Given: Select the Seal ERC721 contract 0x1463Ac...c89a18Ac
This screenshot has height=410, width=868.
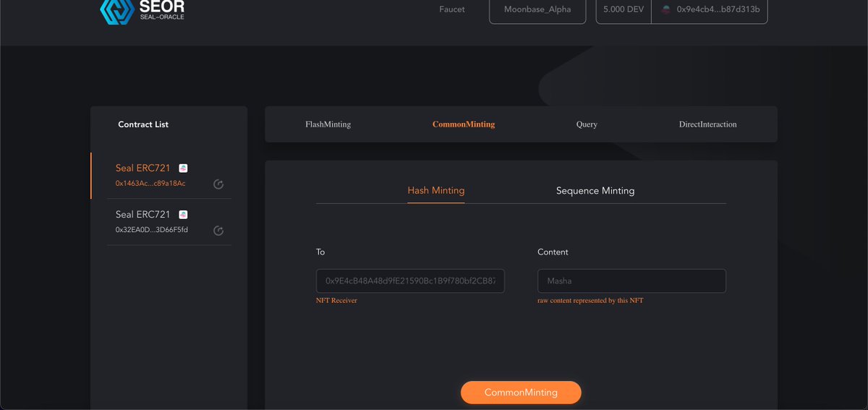Looking at the screenshot, I should (x=169, y=176).
